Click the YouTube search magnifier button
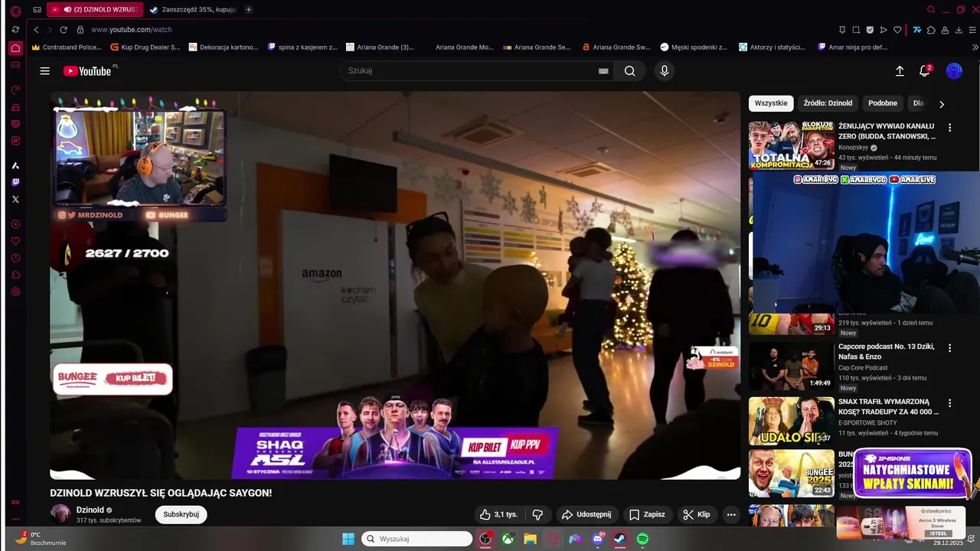This screenshot has width=980, height=551. pos(629,71)
